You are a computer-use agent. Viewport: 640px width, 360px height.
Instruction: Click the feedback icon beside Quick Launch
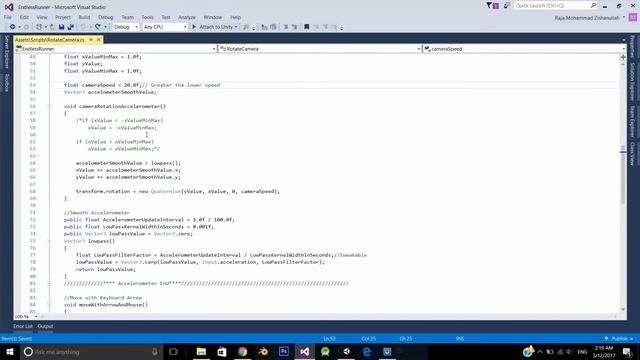tap(507, 6)
